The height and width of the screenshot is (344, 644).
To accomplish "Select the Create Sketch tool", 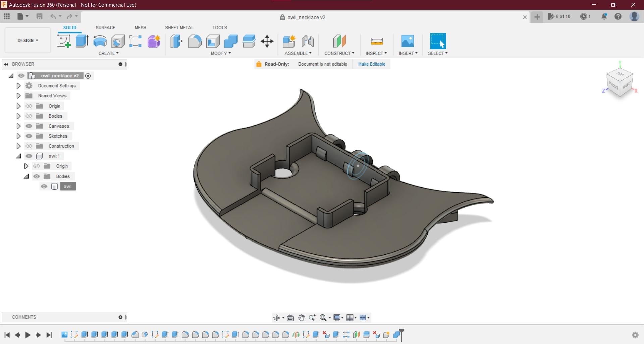I will pyautogui.click(x=64, y=41).
